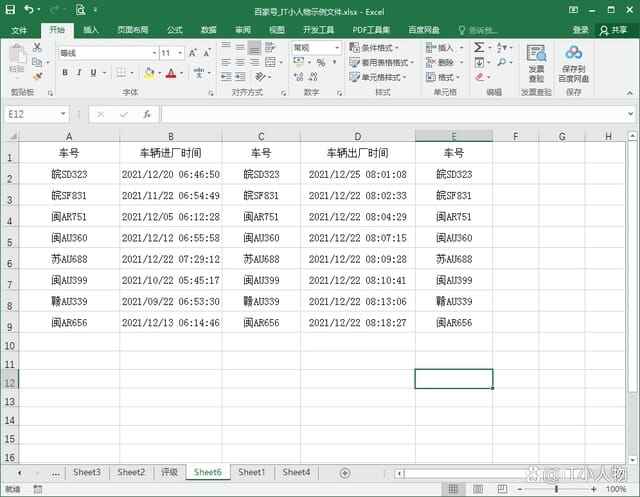The height and width of the screenshot is (497, 640).
Task: Open the 格式 cells format button
Action: 443,77
